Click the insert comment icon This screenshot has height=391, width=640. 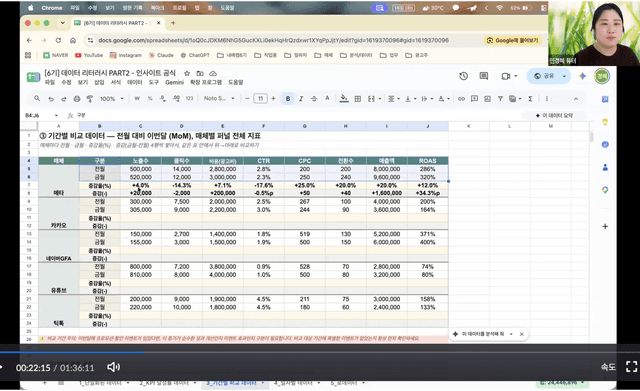474,98
